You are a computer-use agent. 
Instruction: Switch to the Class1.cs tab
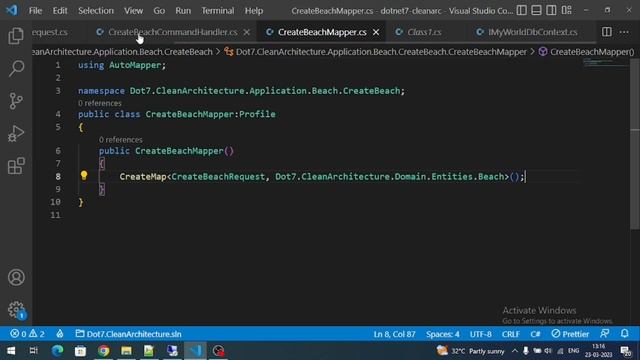point(424,32)
